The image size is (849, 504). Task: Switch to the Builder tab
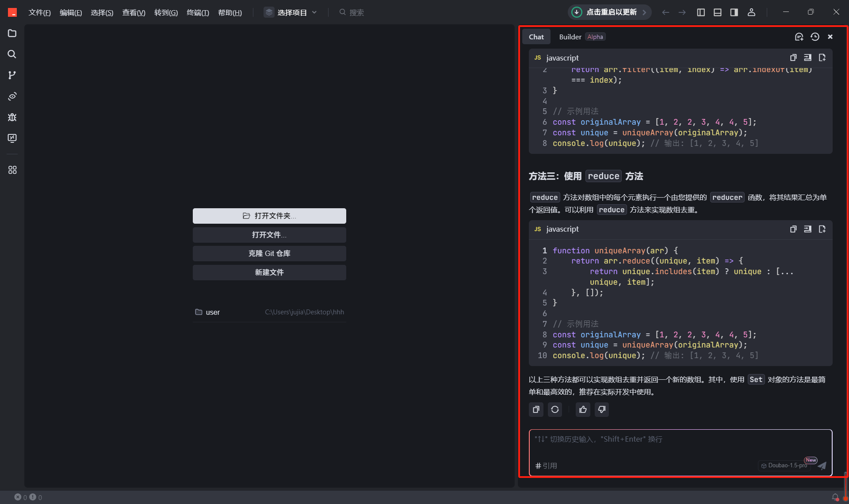pyautogui.click(x=570, y=37)
